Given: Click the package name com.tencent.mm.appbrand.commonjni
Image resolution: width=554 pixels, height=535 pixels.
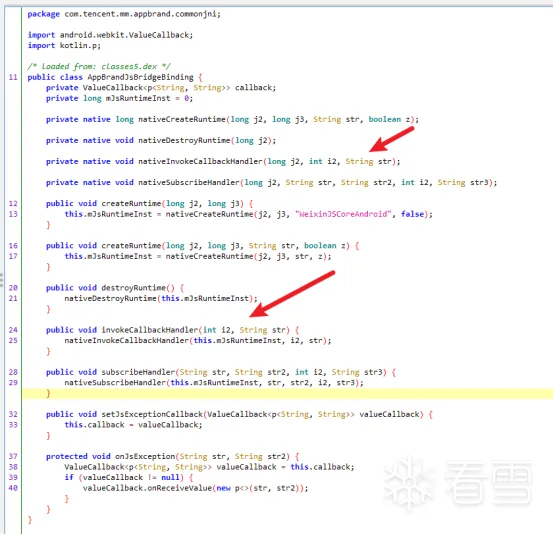Looking at the screenshot, I should 142,14.
